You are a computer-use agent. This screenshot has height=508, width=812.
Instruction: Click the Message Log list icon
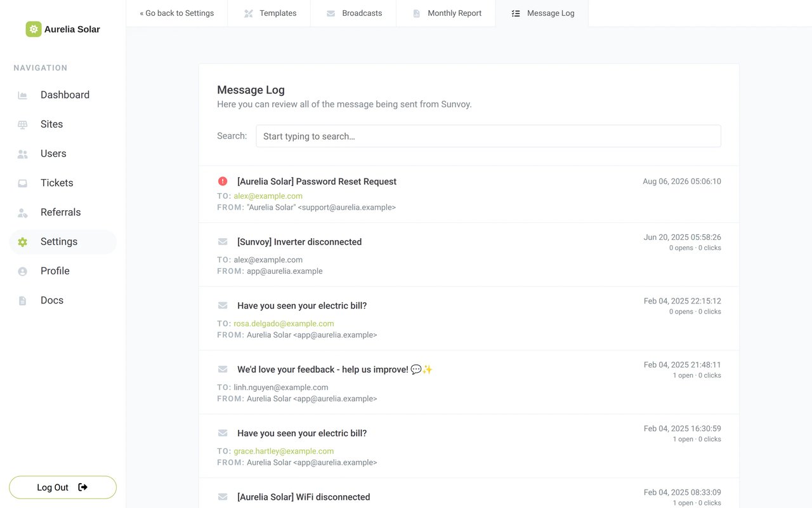pyautogui.click(x=516, y=13)
